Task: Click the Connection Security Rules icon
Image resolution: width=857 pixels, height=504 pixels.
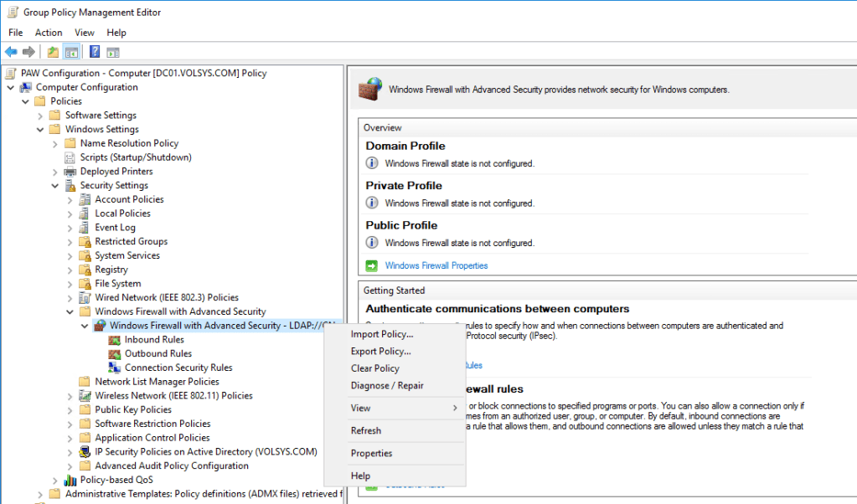Action: pos(115,368)
